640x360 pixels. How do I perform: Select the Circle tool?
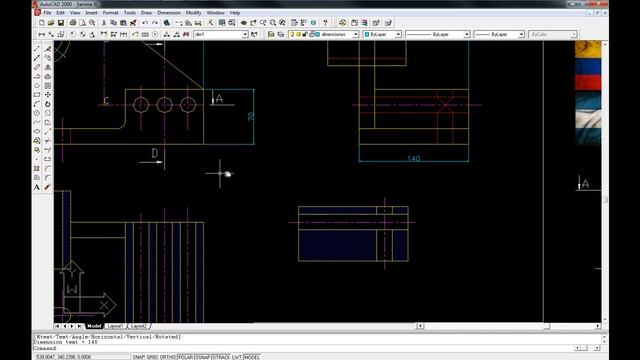(37, 113)
